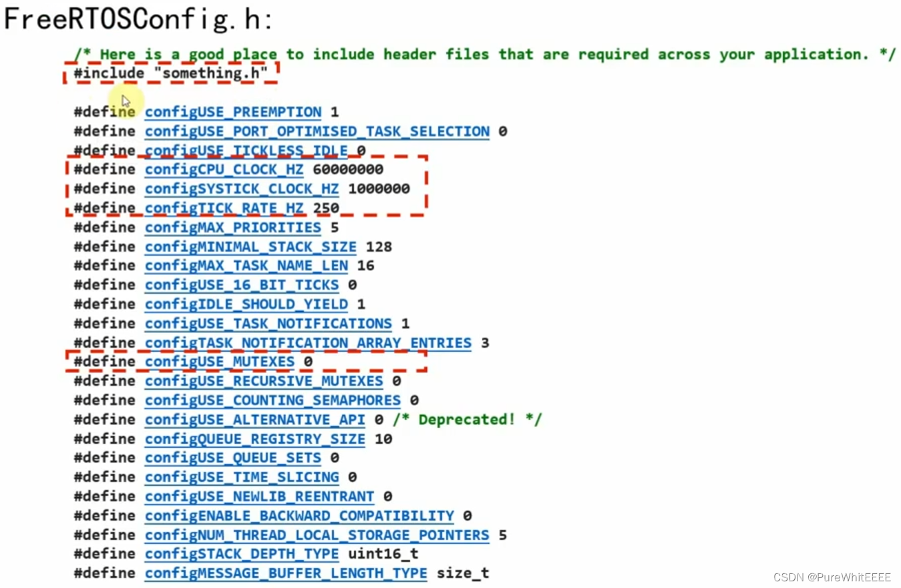Open configUSE_COUNTING_SEMAPHORES link
Screen dimensions: 901x588
coord(273,400)
